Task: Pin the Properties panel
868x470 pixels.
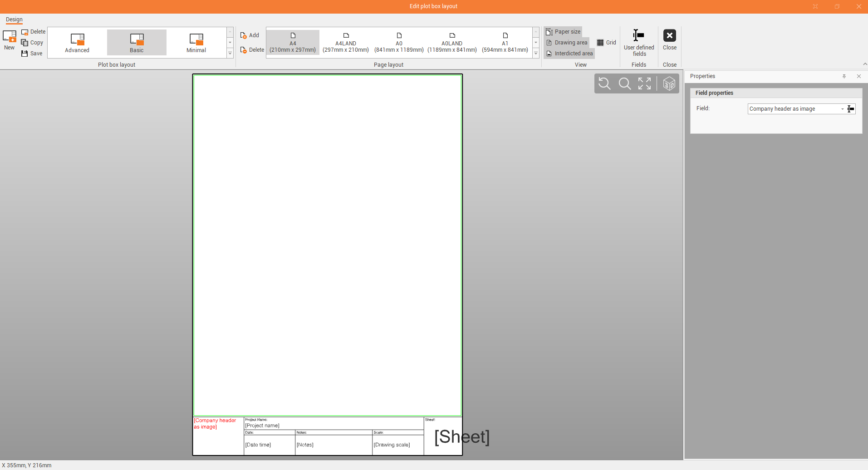Action: 844,76
